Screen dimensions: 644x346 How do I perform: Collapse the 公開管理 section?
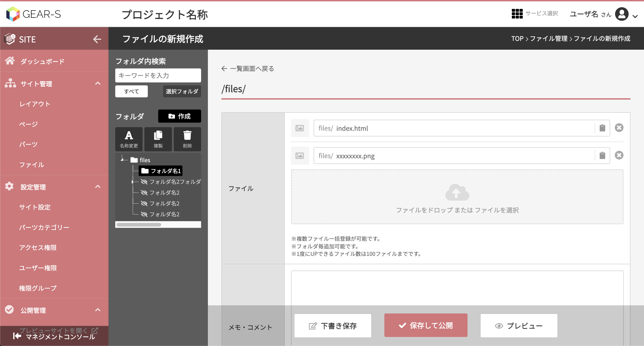pos(98,310)
